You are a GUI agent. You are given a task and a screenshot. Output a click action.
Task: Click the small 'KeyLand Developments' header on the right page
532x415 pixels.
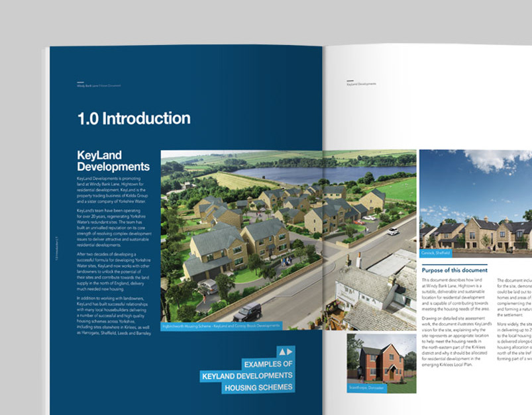[x=361, y=84]
